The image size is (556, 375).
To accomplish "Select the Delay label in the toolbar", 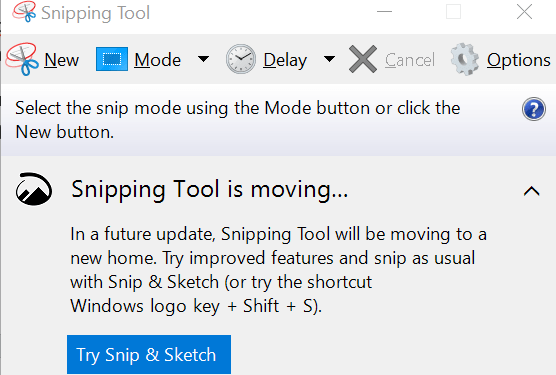I will coord(285,60).
